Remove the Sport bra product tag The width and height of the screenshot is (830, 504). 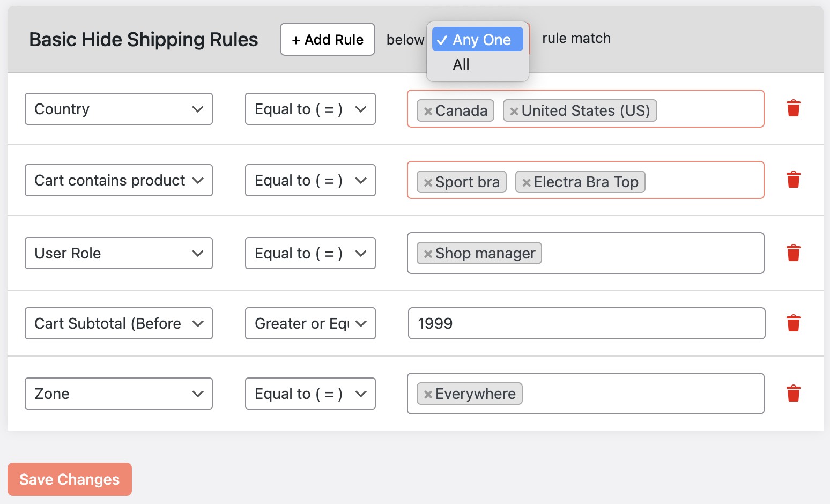point(427,182)
